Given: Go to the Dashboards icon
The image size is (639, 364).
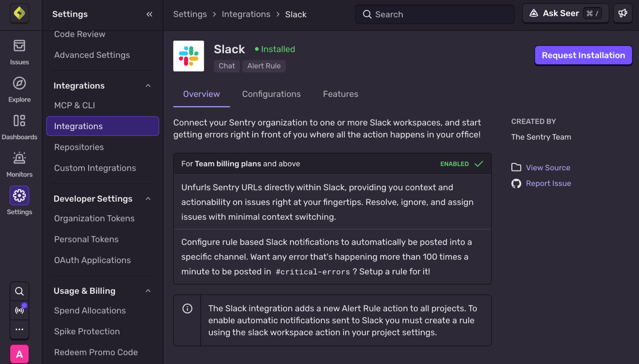Looking at the screenshot, I should click(19, 121).
